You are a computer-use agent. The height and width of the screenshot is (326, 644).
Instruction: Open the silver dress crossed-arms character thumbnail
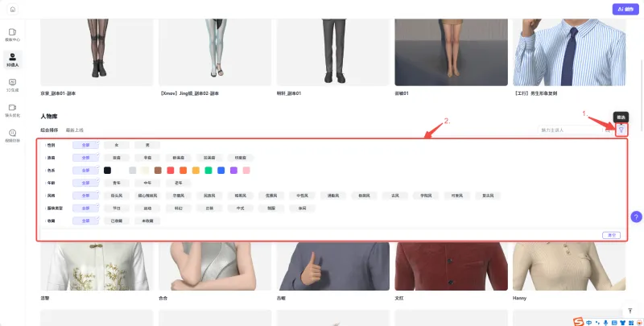pyautogui.click(x=215, y=266)
